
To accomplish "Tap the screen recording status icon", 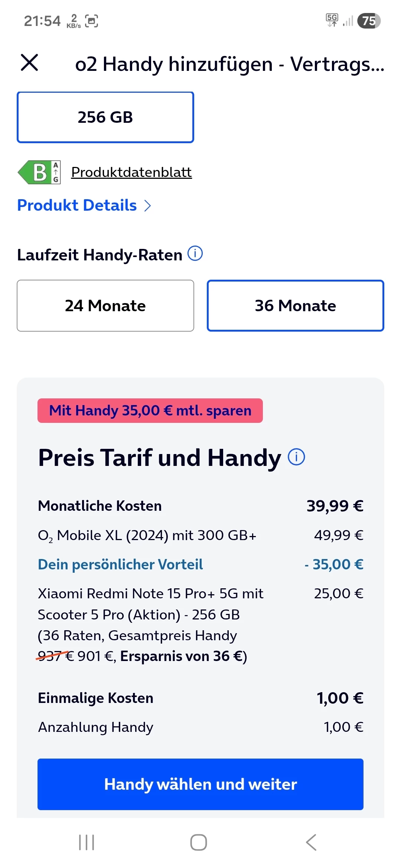I will [91, 21].
